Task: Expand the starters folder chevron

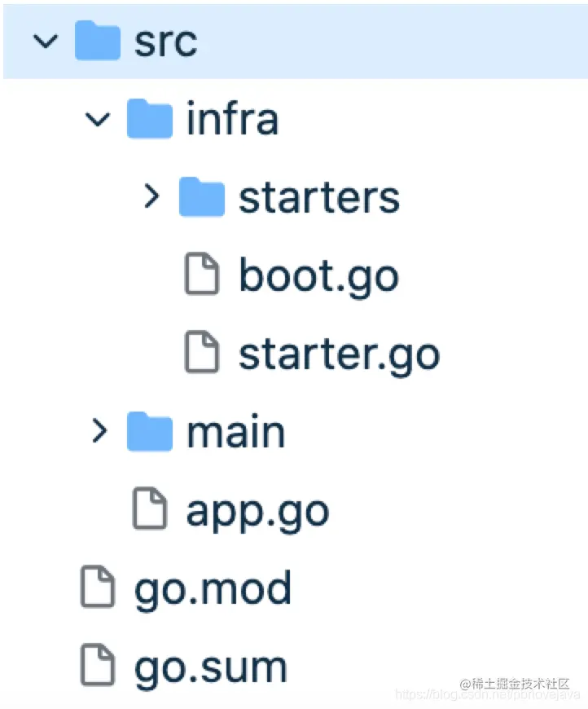Action: [x=150, y=196]
